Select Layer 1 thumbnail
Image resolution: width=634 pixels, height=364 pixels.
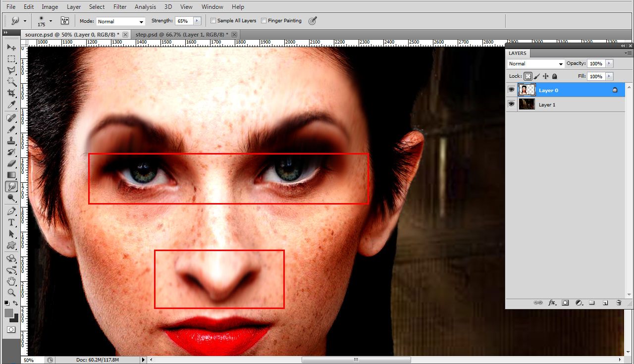point(527,104)
